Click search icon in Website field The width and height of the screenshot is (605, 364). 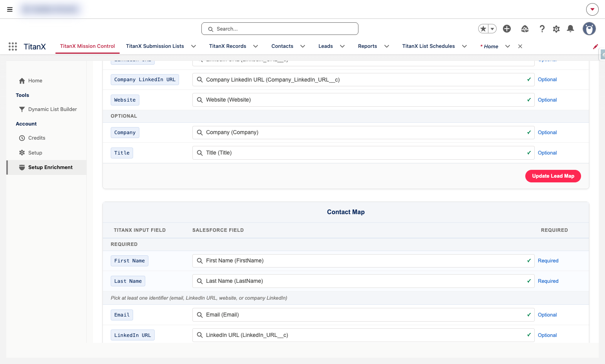(x=200, y=100)
